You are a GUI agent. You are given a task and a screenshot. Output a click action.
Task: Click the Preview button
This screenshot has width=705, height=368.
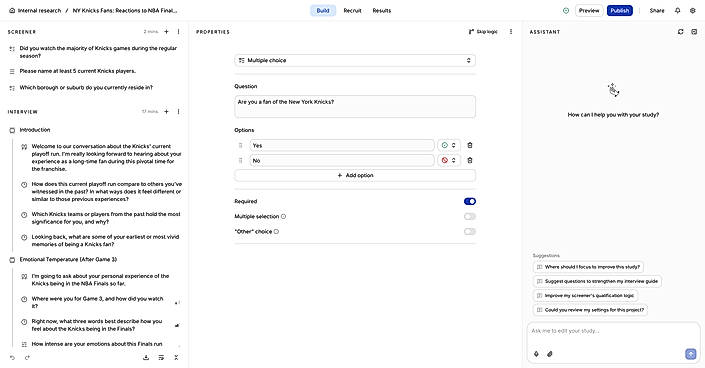(589, 10)
